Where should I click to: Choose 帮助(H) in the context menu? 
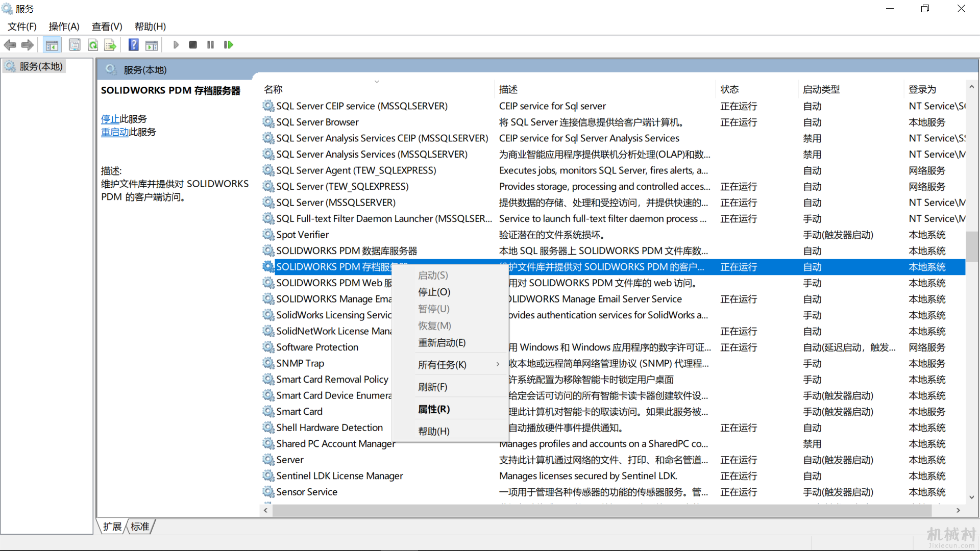[x=450, y=432]
